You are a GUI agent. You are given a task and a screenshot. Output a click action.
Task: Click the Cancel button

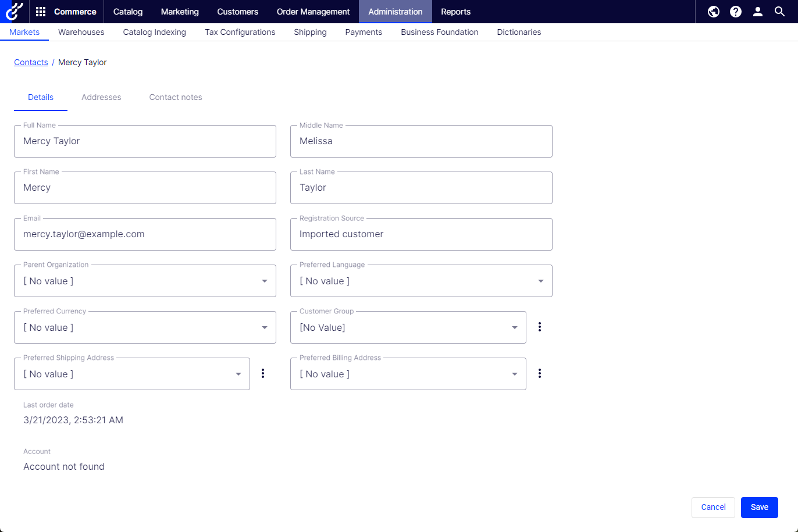pos(713,507)
